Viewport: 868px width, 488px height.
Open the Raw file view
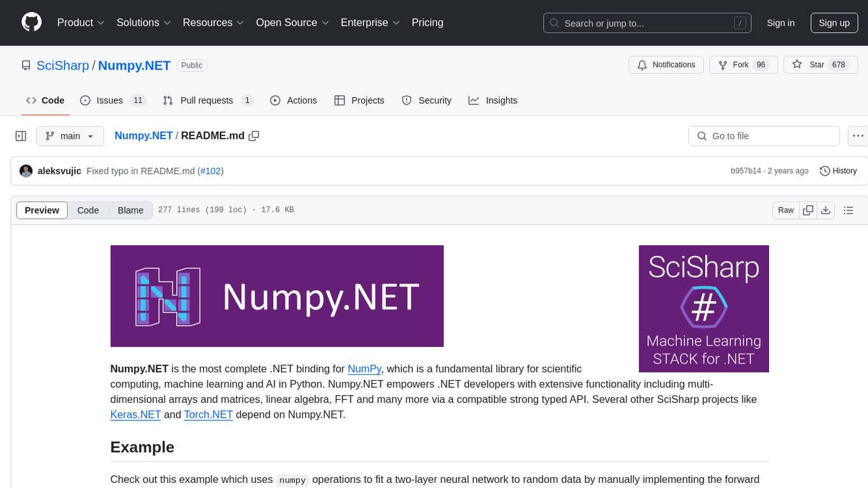(786, 210)
